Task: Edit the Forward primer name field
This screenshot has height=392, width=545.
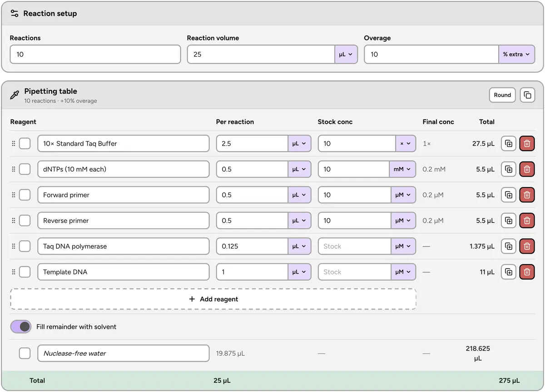Action: point(124,195)
